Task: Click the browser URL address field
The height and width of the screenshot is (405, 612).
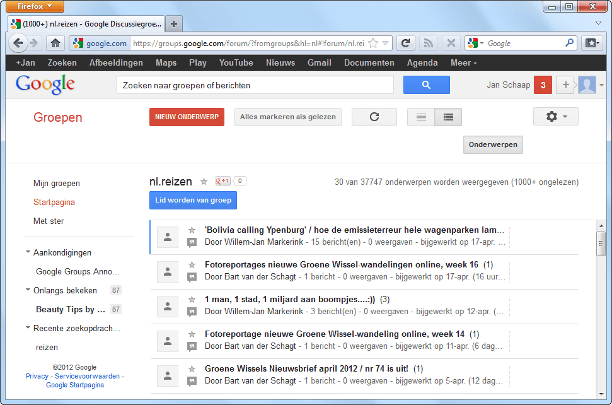Action: [248, 43]
